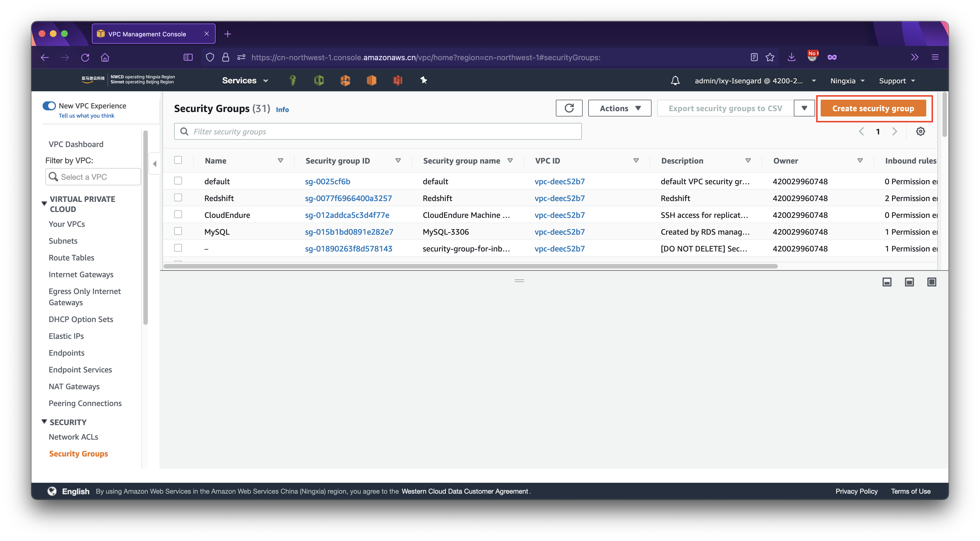Open the browser downloads icon
Screen dimensions: 980x541
point(791,57)
